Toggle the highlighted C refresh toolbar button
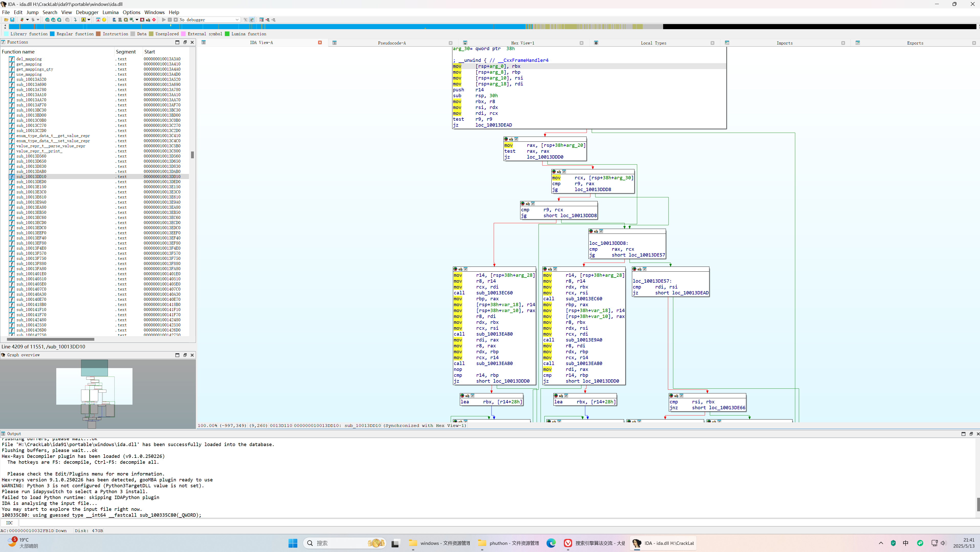Viewport: 980px width, 552px height. [252, 20]
